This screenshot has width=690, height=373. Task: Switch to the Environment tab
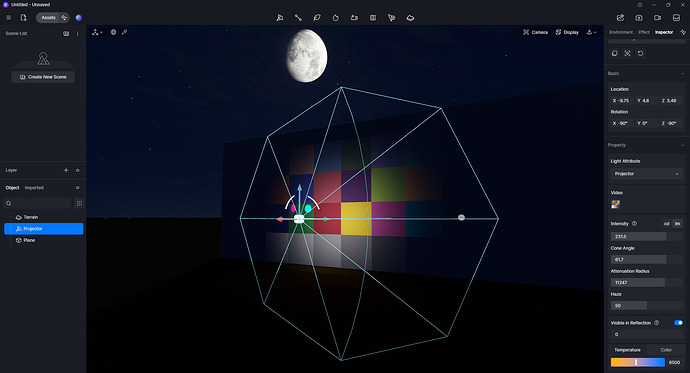tap(621, 32)
